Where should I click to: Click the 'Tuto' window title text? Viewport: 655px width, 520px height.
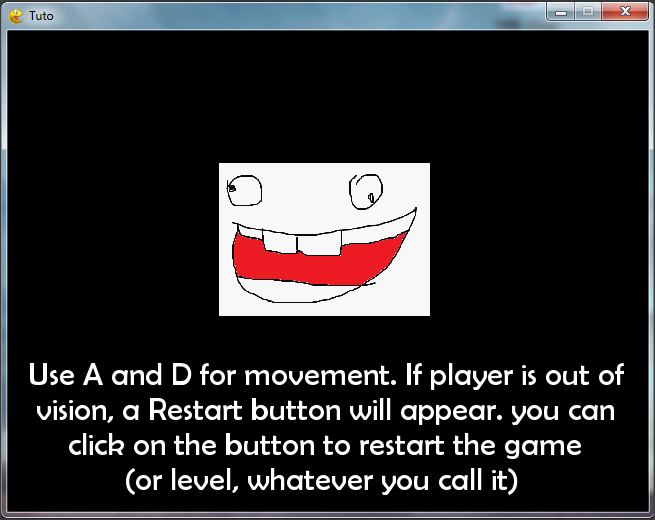pyautogui.click(x=41, y=16)
